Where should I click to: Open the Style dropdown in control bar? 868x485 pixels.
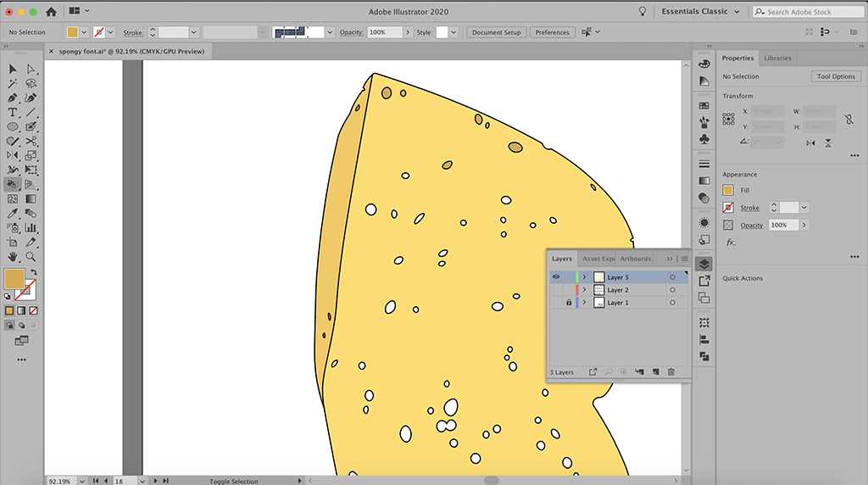point(453,32)
